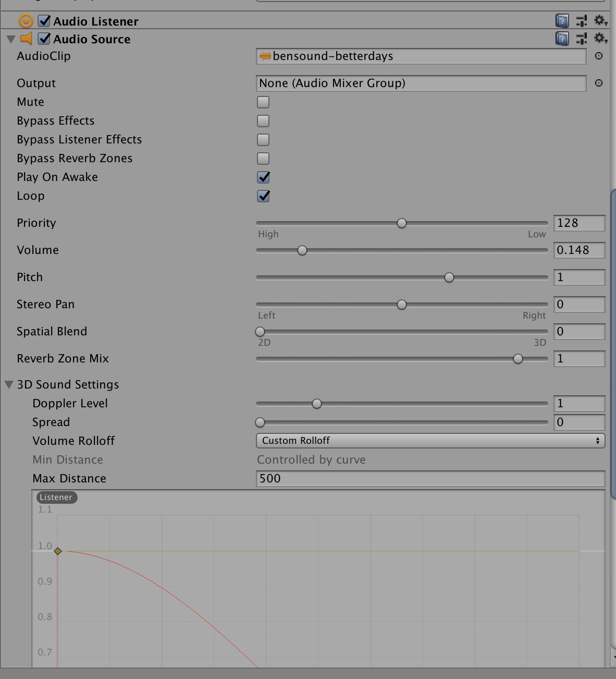The image size is (616, 679).
Task: Enable the Audio Listener component checkbox
Action: click(44, 21)
